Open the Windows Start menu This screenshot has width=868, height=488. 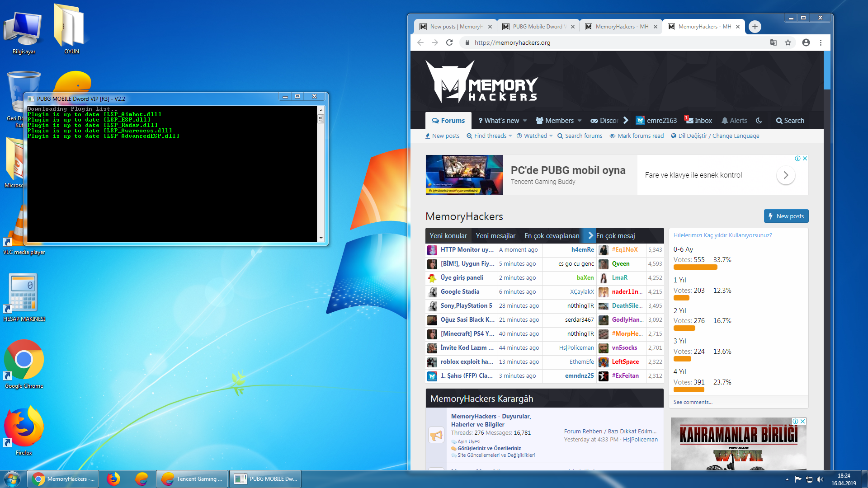(x=12, y=479)
